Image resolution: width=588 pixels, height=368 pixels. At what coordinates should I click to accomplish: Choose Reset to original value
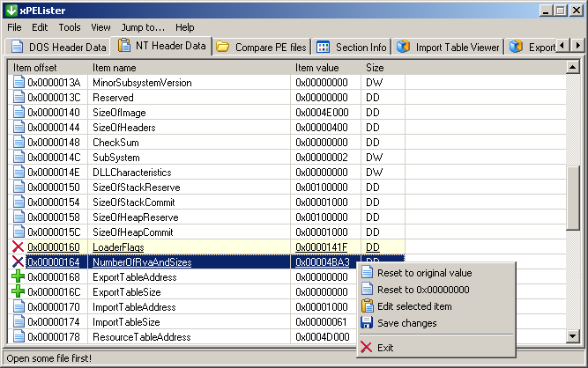[424, 273]
